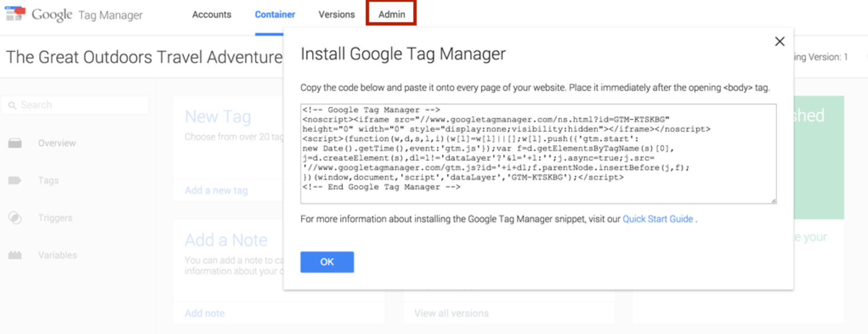Click the Add note link
The width and height of the screenshot is (868, 334).
point(204,313)
